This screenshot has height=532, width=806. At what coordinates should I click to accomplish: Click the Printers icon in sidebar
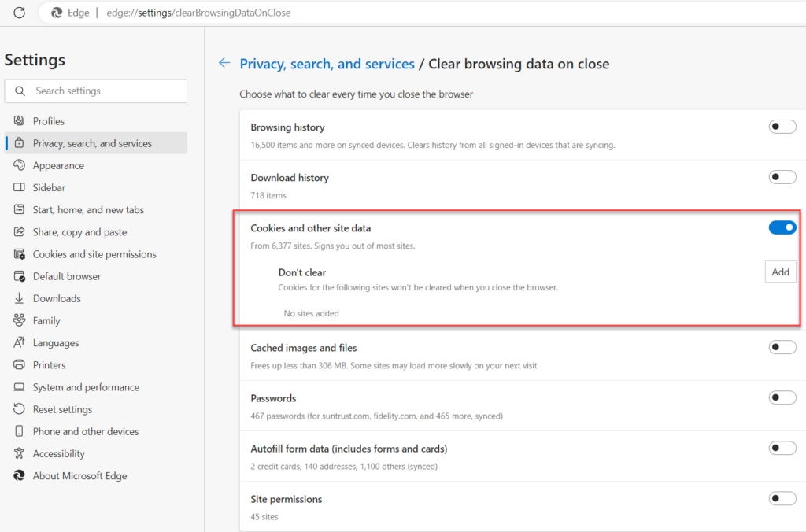click(19, 364)
